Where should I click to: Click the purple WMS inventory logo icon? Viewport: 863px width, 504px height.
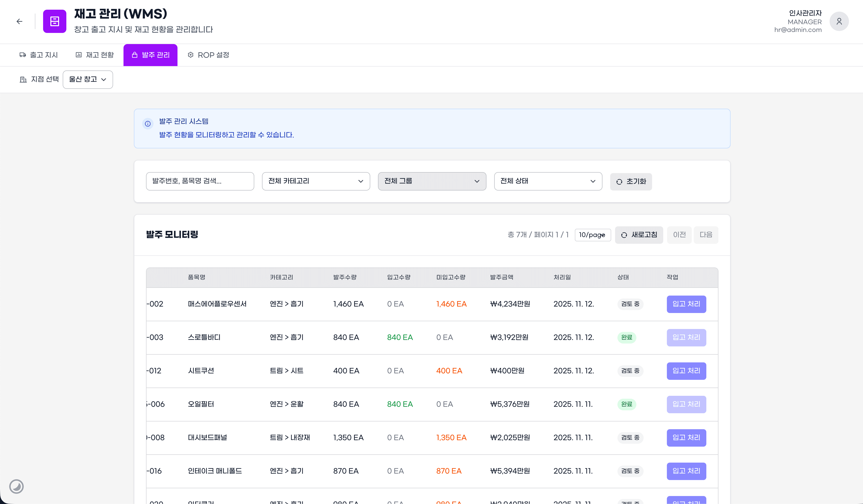(x=54, y=21)
